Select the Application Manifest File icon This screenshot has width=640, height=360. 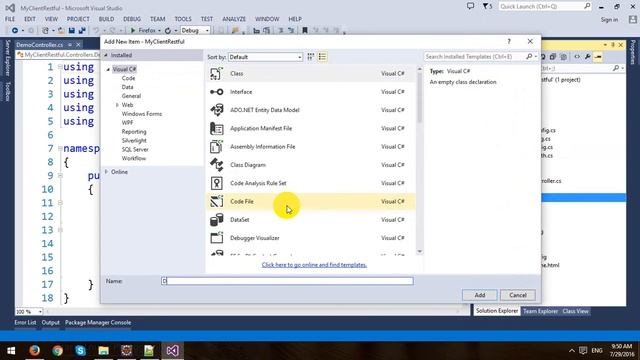[216, 129]
